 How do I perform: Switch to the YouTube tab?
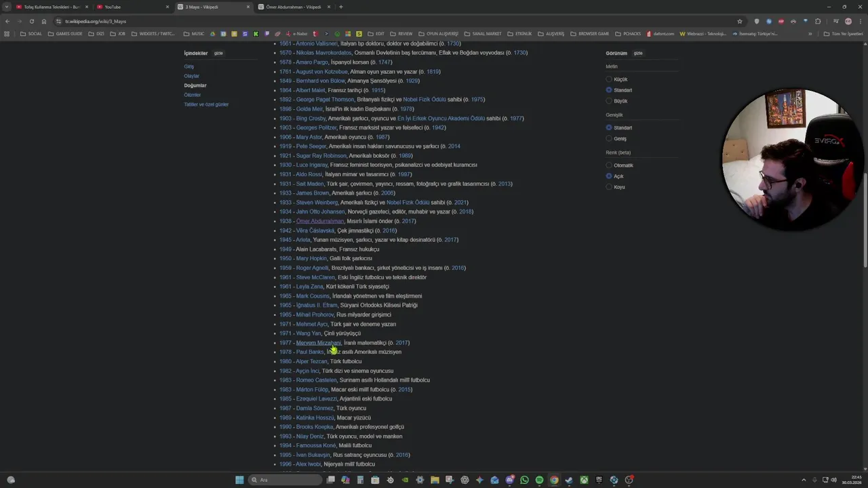coord(134,7)
